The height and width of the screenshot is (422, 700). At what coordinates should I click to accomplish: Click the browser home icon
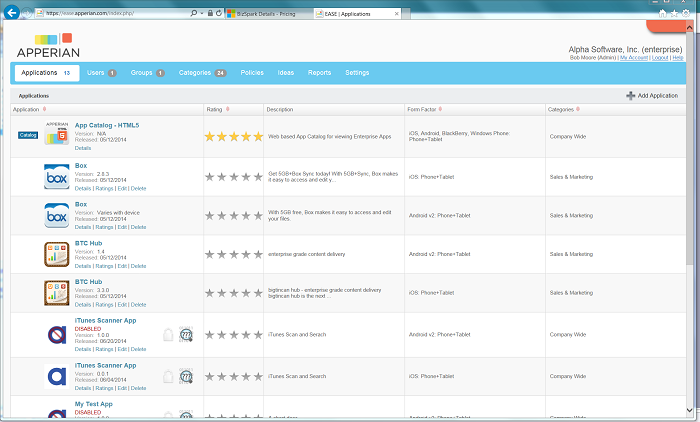(662, 13)
